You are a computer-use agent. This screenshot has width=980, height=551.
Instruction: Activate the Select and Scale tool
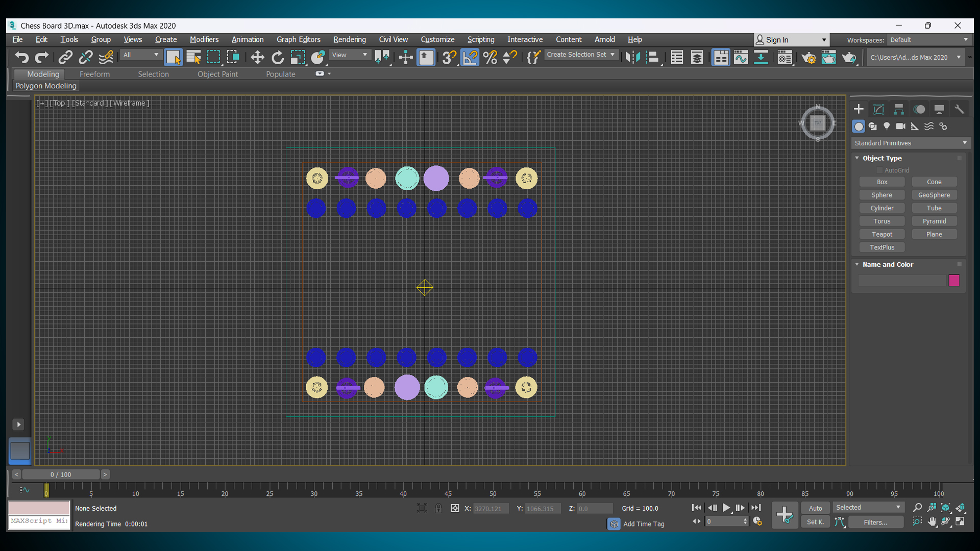tap(298, 57)
